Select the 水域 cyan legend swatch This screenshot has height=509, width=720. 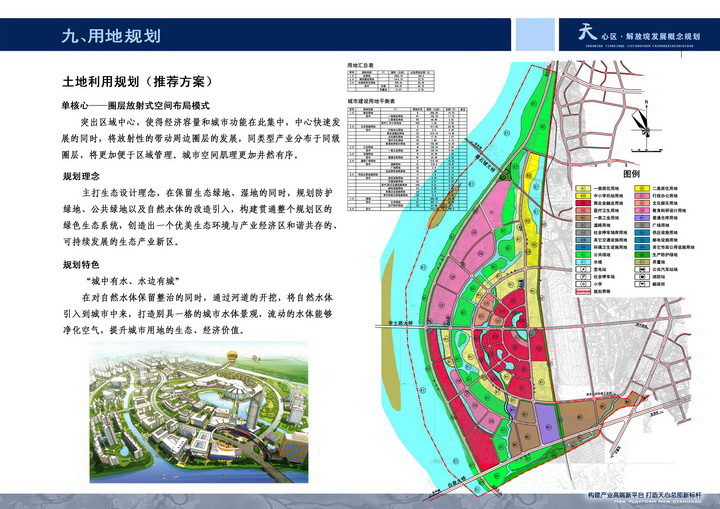click(583, 262)
